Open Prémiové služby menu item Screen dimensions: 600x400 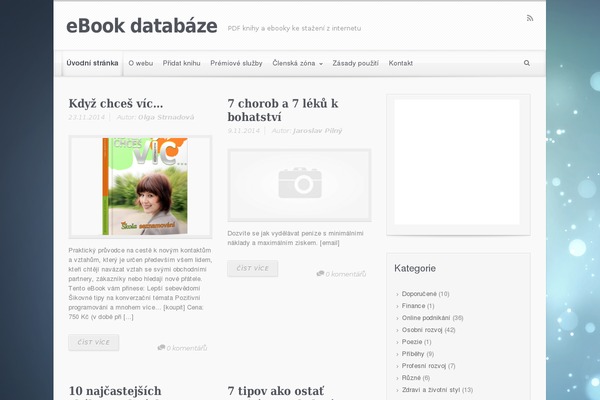pos(236,63)
